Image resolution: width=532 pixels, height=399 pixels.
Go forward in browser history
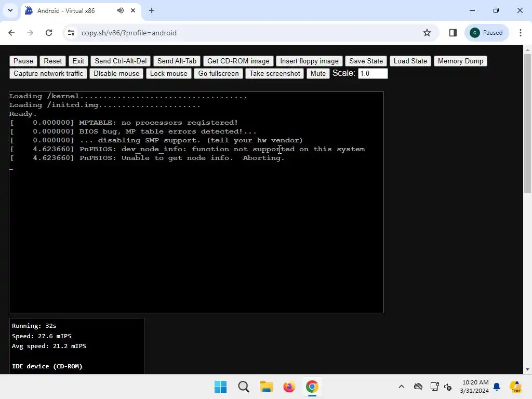[x=30, y=33]
